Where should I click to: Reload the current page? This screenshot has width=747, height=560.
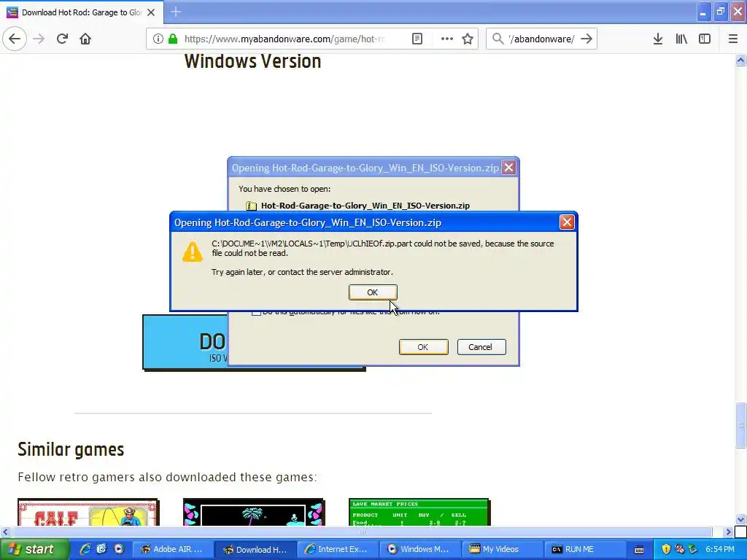63,39
